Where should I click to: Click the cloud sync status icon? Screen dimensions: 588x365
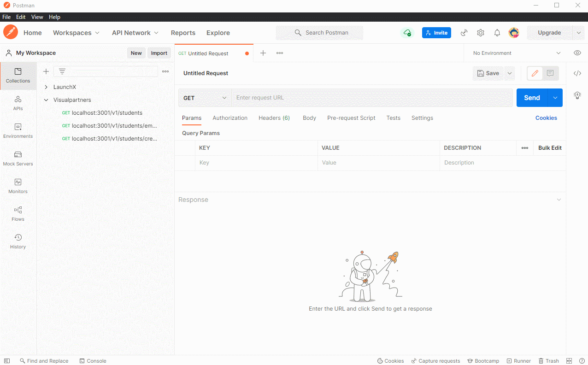coord(407,33)
